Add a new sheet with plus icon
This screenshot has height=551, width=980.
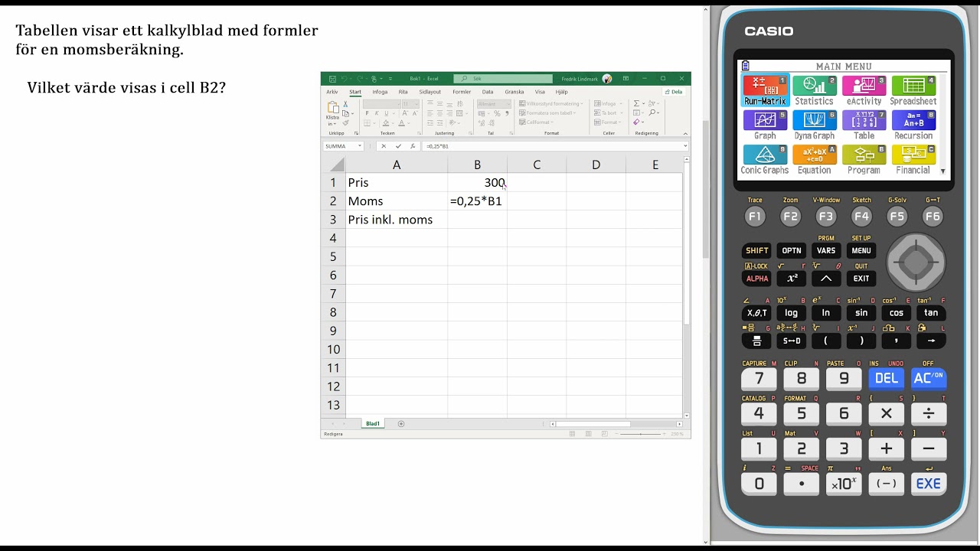click(400, 423)
